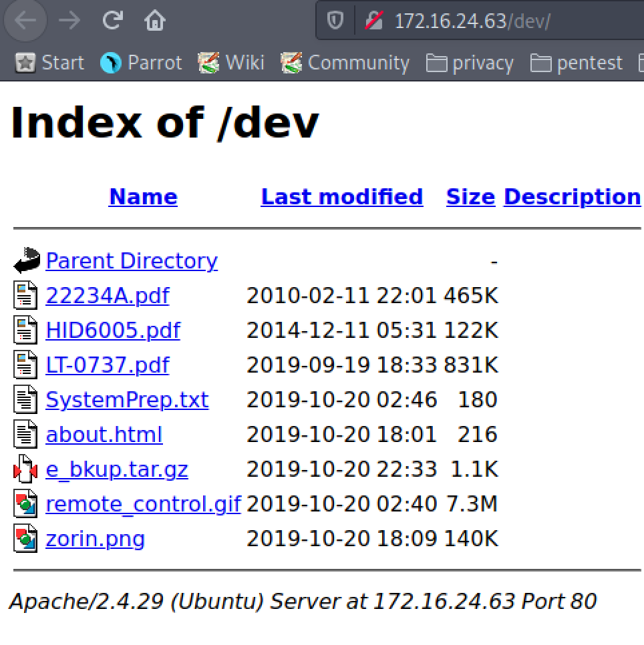Reload the page with refresh icon

(112, 21)
